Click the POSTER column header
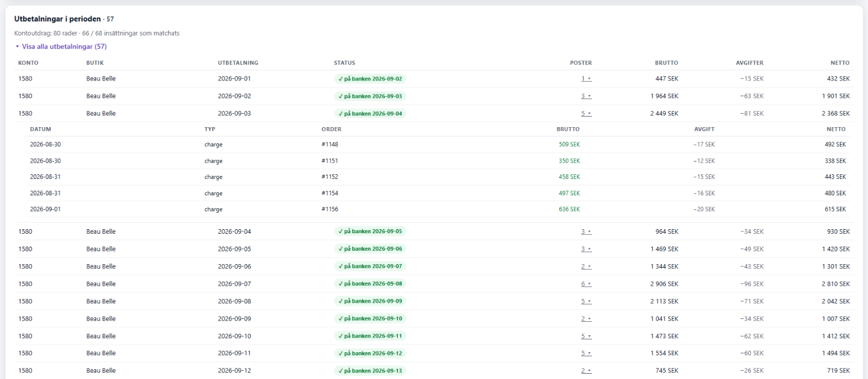The image size is (868, 379). pyautogui.click(x=581, y=63)
